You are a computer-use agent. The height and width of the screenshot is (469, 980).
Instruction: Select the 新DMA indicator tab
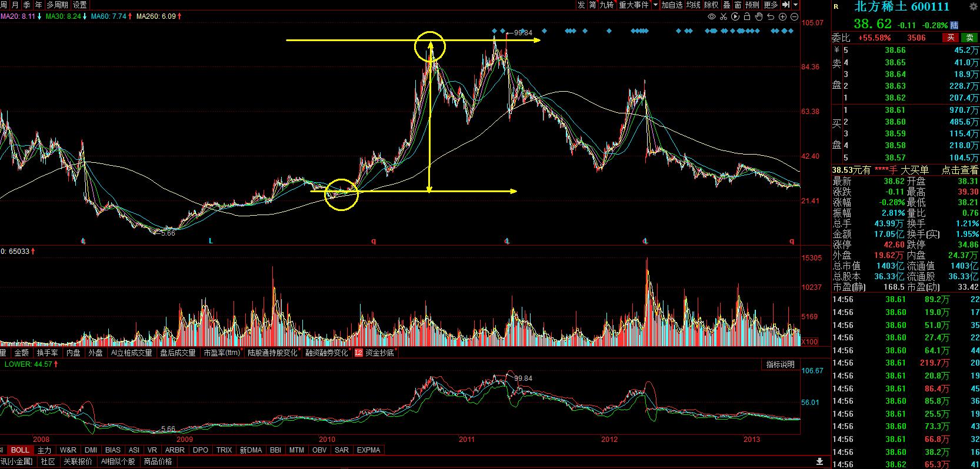pos(251,450)
